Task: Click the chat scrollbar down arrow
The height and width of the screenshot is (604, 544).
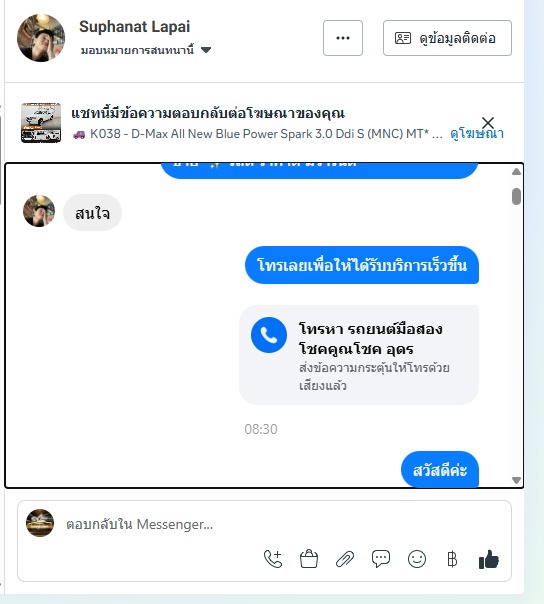Action: (x=516, y=480)
